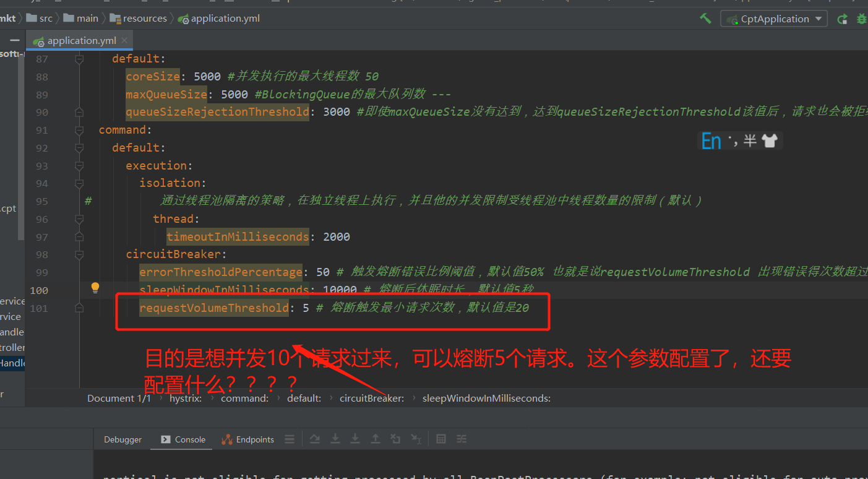Collapse the execution: block on line 93
This screenshot has height=479, width=868.
(79, 166)
